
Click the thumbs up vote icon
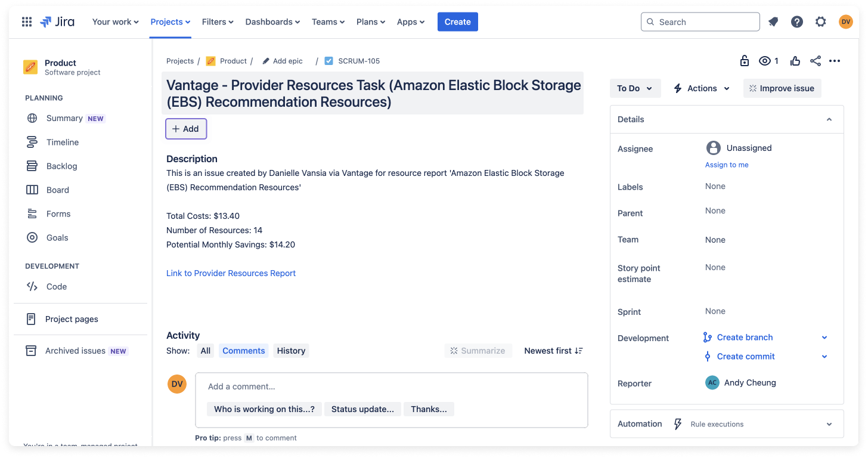click(795, 61)
